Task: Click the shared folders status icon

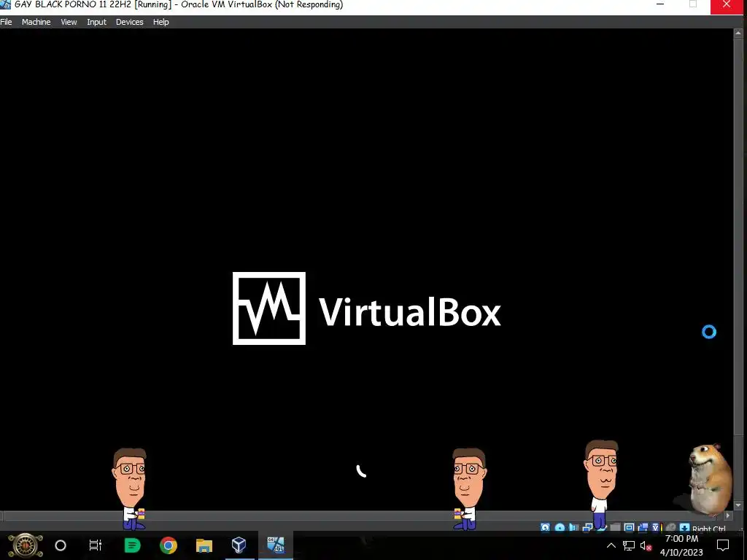Action: 615,528
